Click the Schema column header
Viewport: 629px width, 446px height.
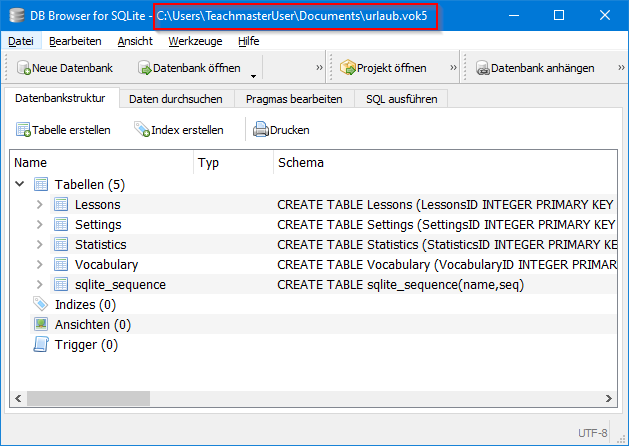[x=300, y=162]
